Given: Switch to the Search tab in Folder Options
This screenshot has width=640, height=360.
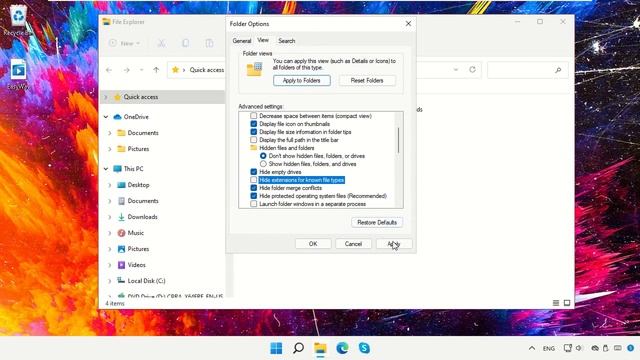Looking at the screenshot, I should 287,41.
